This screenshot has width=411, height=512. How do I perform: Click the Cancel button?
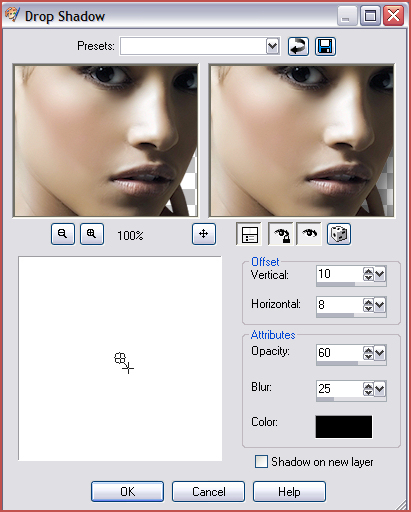click(208, 491)
